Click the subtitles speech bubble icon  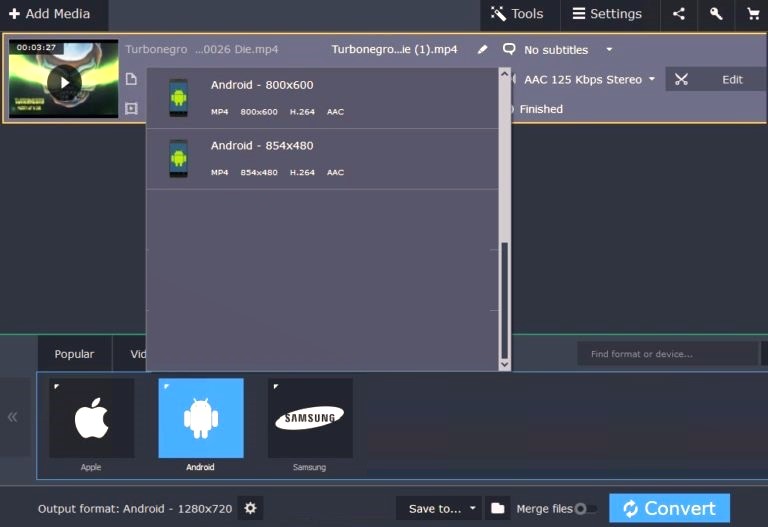(x=509, y=49)
